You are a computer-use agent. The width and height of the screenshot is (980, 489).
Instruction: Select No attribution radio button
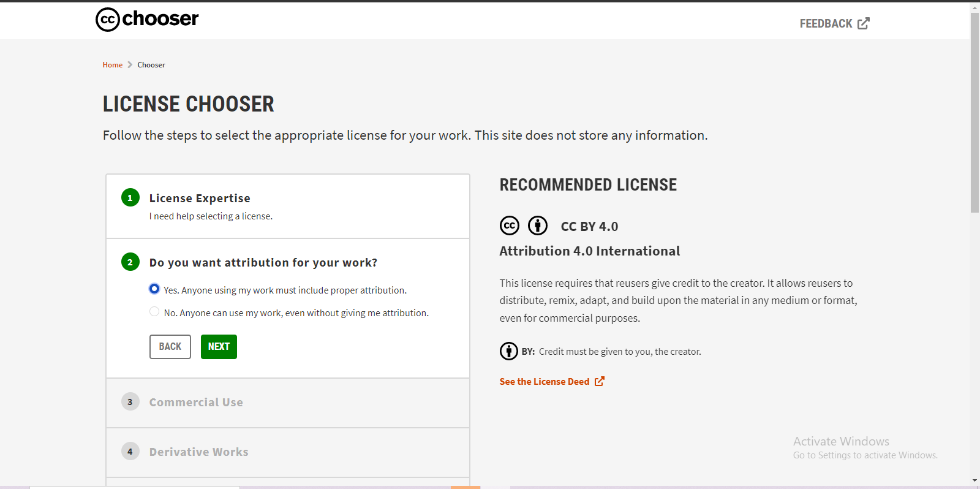click(x=154, y=311)
